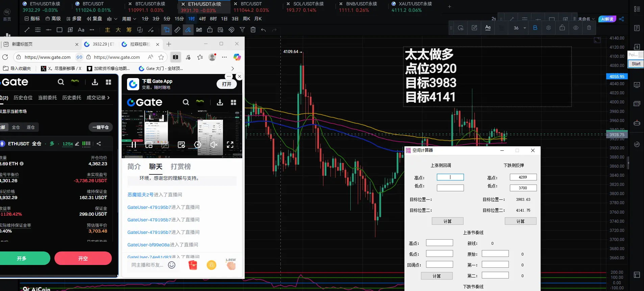Delete the annotation from the floating toolbar
The image size is (644, 291).
(x=589, y=28)
